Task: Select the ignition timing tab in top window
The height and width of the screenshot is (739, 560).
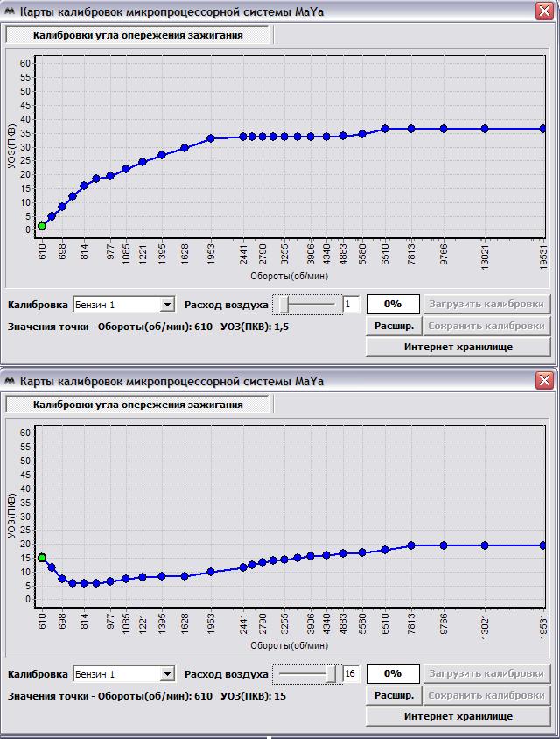Action: pos(137,35)
